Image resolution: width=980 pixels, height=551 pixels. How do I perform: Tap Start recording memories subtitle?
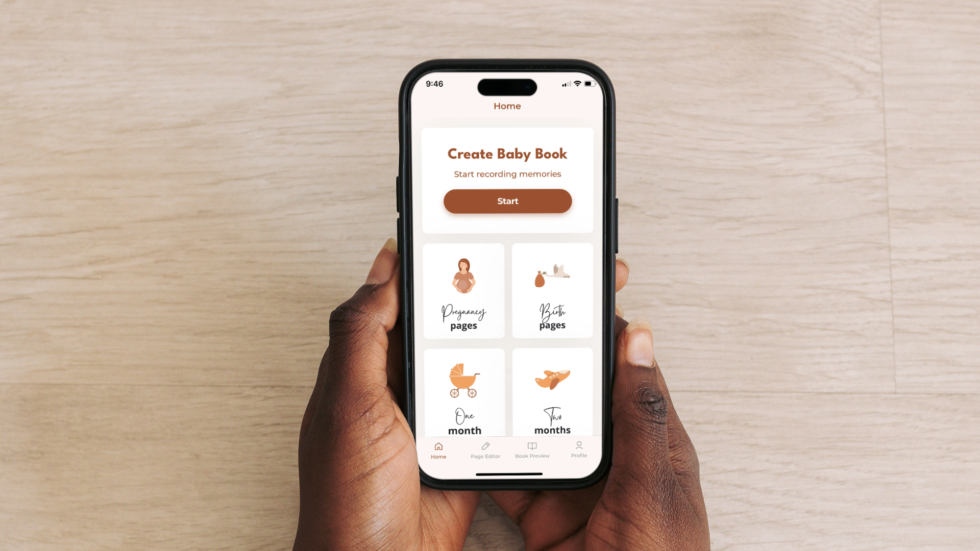(506, 173)
